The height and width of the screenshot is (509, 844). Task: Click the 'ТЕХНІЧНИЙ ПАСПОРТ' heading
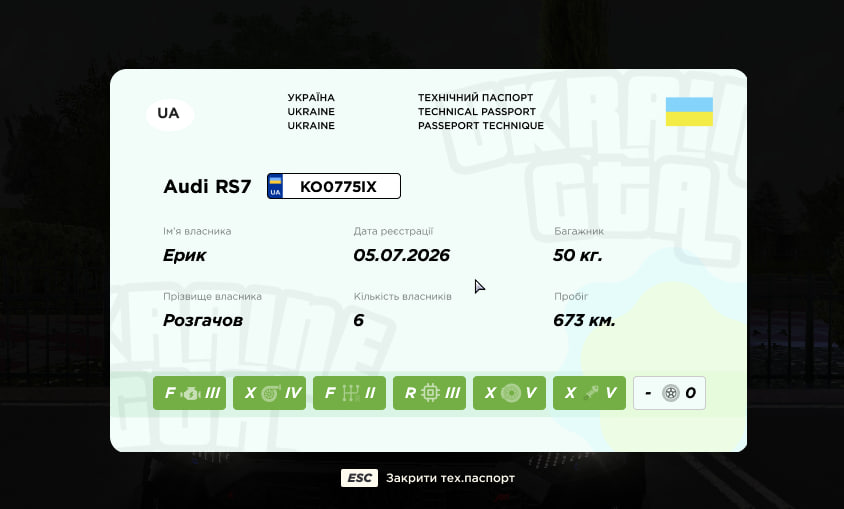(x=475, y=97)
